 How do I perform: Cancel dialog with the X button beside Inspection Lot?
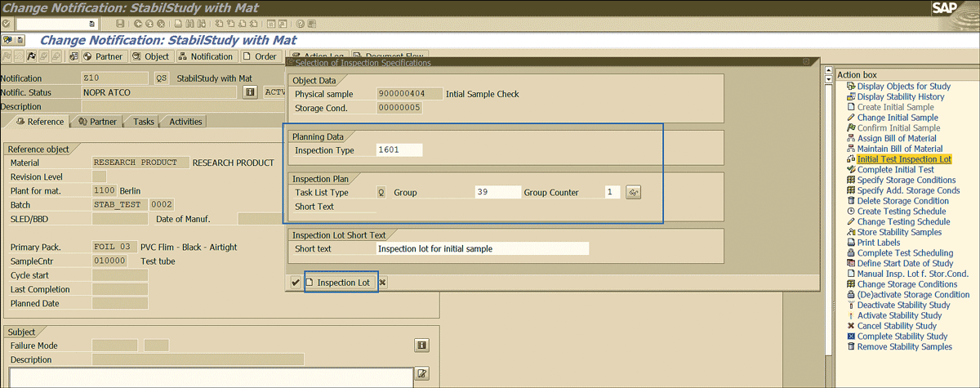[382, 283]
